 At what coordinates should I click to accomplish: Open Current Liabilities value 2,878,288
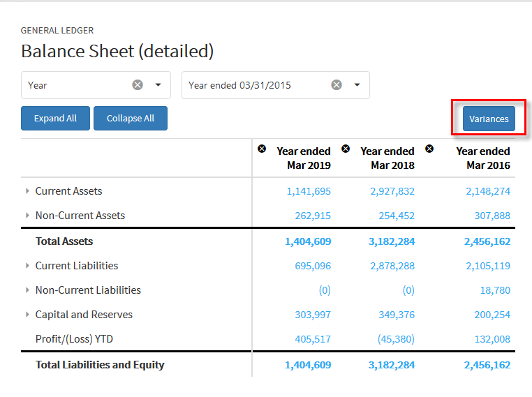392,266
